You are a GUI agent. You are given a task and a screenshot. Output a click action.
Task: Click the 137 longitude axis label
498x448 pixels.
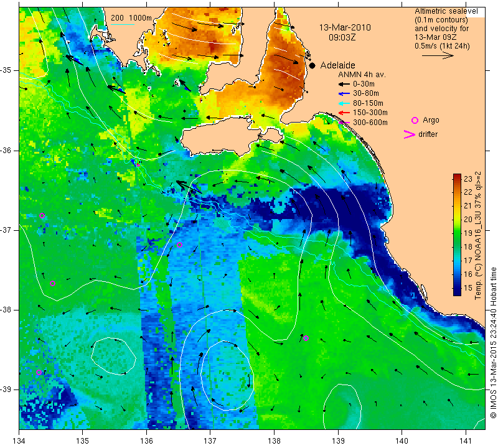pyautogui.click(x=210, y=441)
